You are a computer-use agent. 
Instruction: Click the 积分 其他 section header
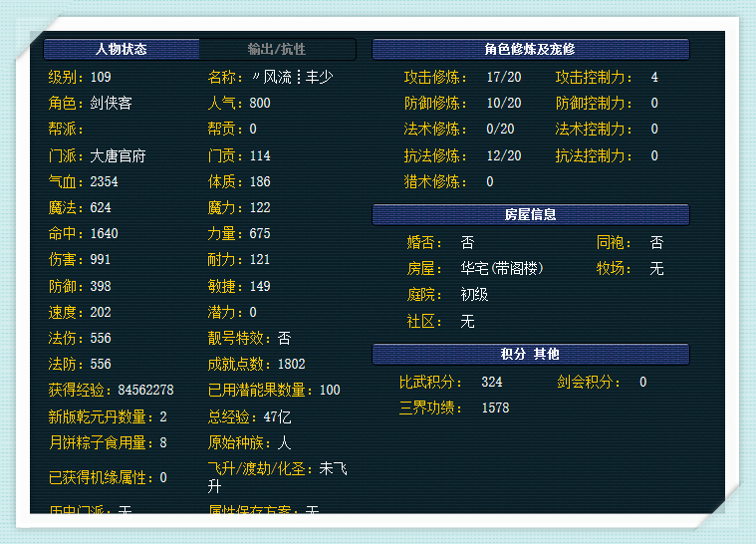pyautogui.click(x=530, y=354)
